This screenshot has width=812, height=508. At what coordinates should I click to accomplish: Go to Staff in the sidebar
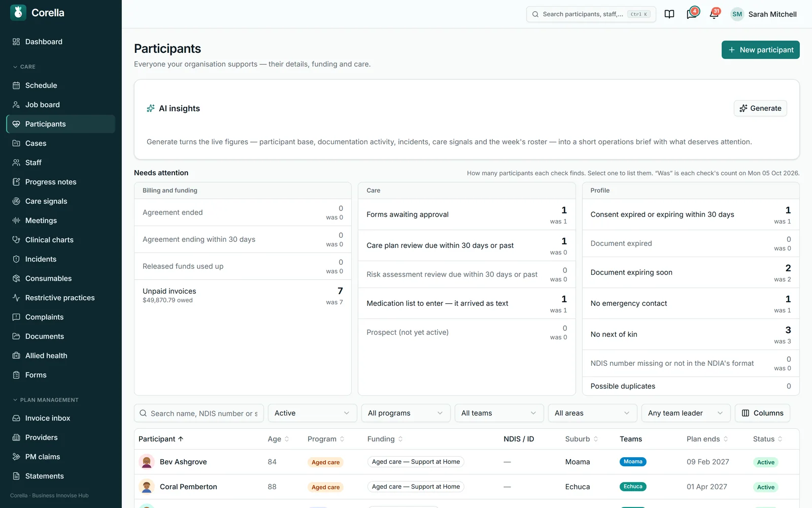[x=60, y=163]
